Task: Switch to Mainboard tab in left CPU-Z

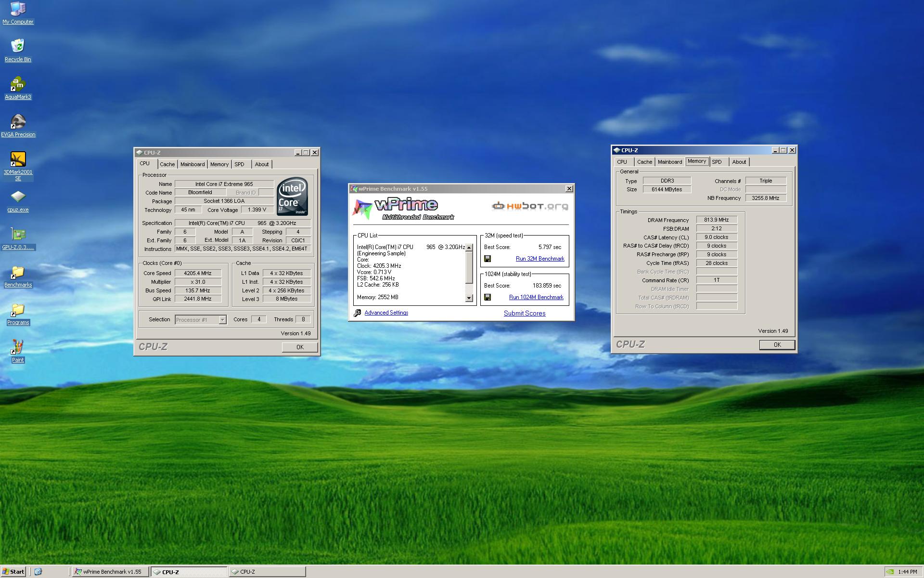Action: click(192, 164)
